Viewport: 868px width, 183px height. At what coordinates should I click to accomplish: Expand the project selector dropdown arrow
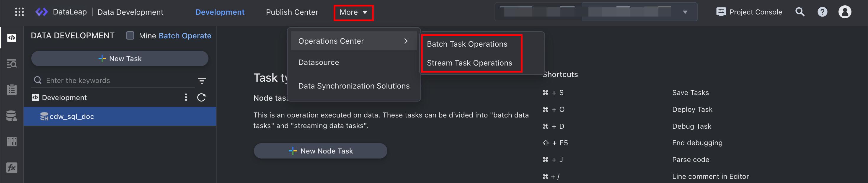(685, 12)
